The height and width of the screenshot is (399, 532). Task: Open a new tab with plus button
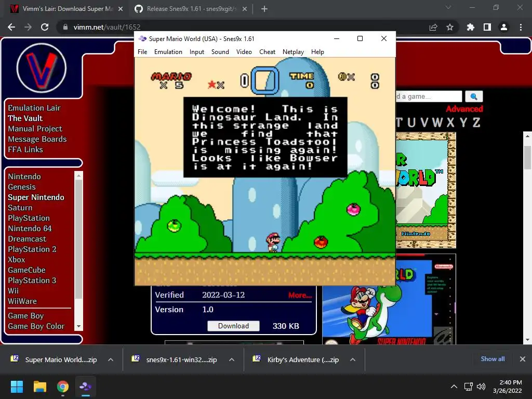264,9
